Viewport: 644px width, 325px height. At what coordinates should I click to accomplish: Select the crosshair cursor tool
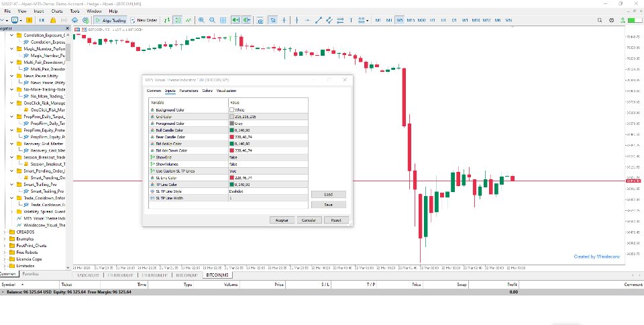tap(284, 20)
